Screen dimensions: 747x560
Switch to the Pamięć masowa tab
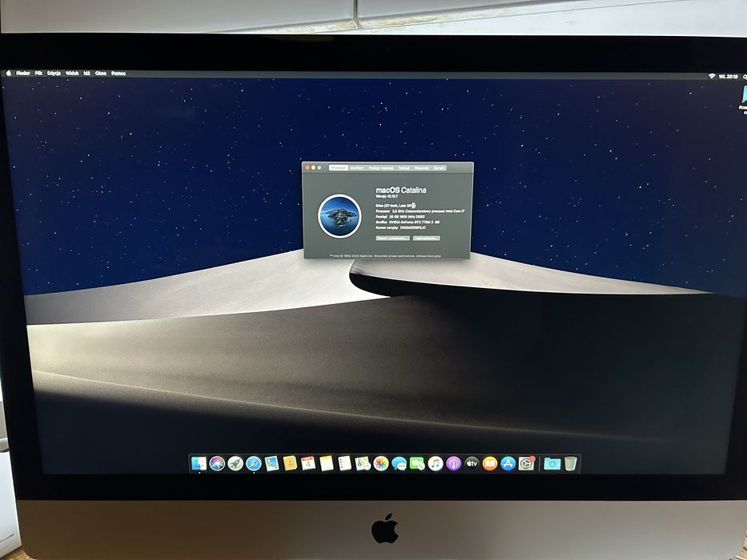[380, 168]
